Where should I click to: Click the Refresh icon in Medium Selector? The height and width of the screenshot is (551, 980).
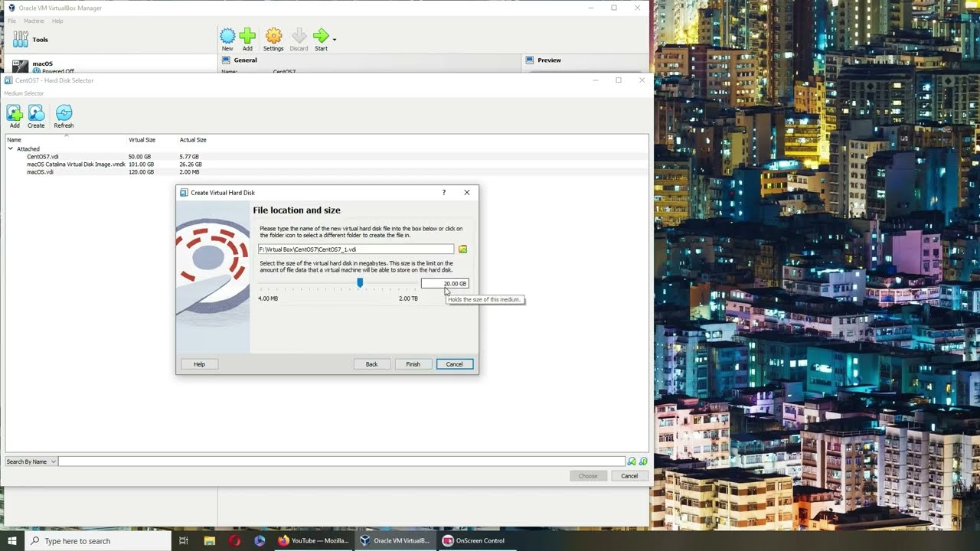click(64, 113)
